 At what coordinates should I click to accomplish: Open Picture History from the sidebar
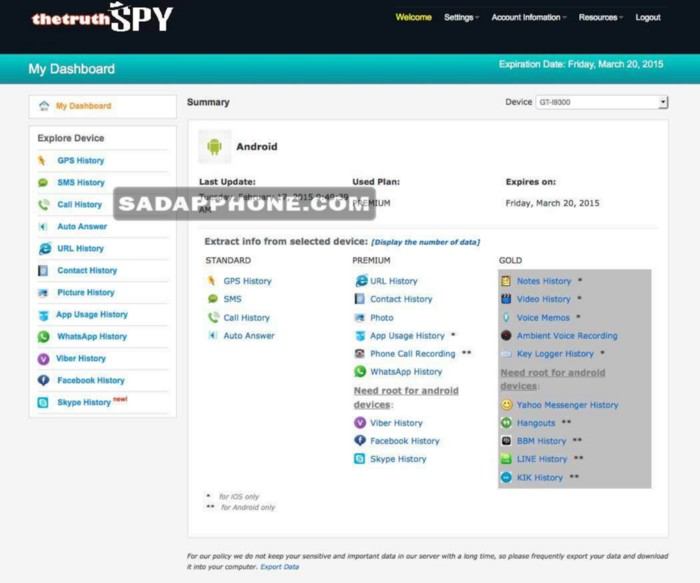pos(86,292)
